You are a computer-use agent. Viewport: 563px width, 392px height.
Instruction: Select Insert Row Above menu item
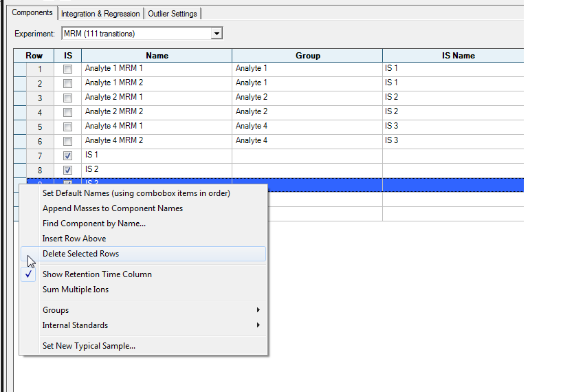74,239
